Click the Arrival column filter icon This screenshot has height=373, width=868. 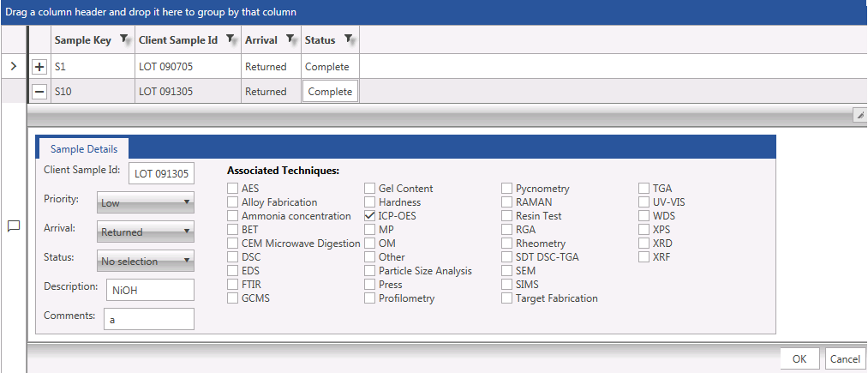[291, 39]
